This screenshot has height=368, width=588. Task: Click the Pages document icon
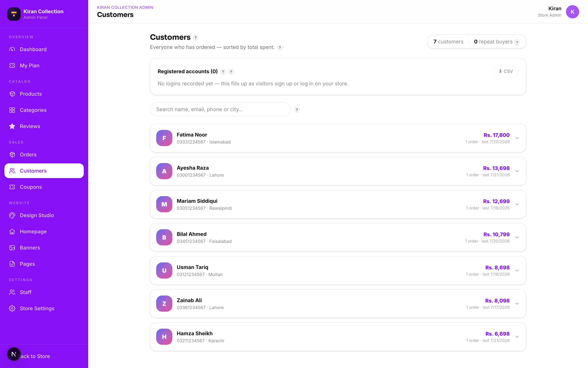pos(12,264)
